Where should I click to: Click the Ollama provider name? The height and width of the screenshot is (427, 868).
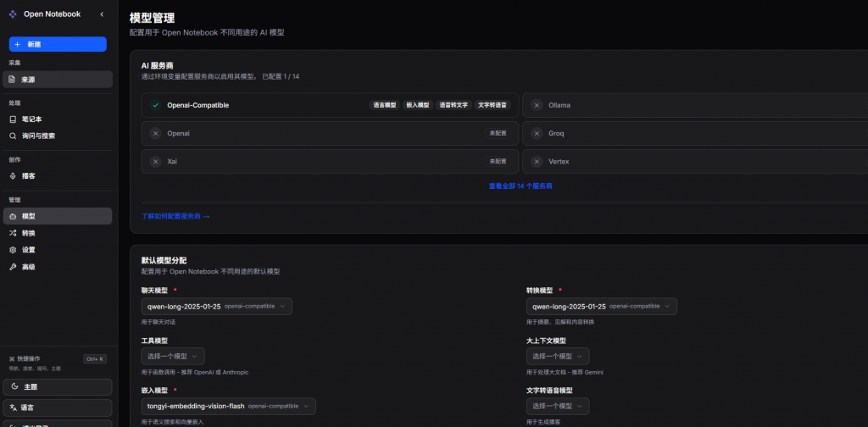coord(559,105)
